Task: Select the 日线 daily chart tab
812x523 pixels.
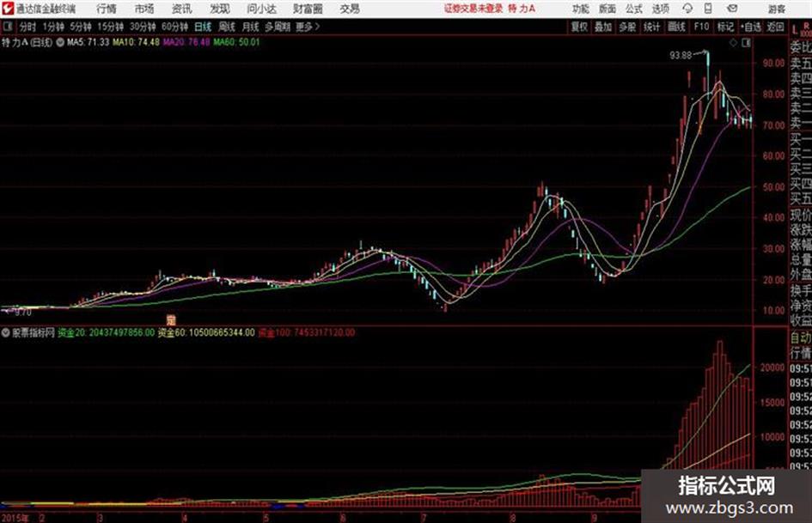Action: tap(203, 27)
